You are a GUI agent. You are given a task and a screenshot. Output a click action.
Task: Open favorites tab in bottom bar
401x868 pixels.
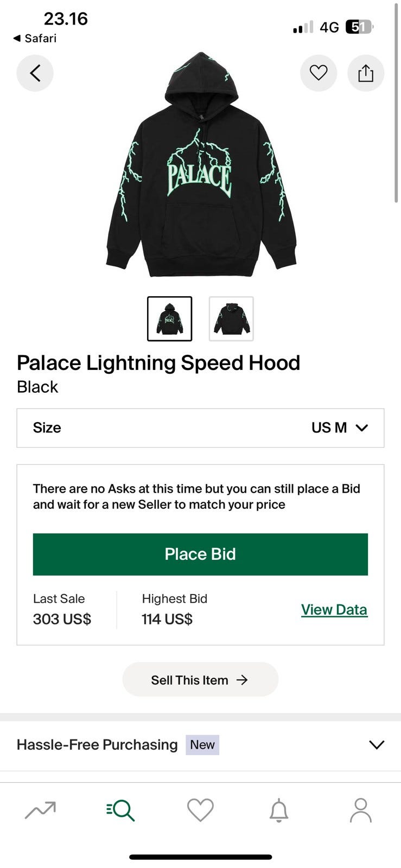pyautogui.click(x=200, y=810)
